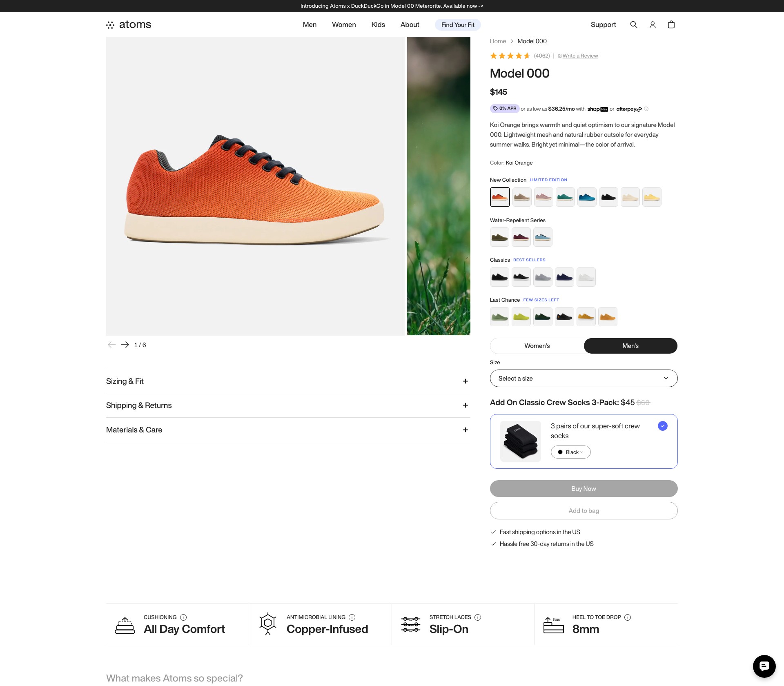Image resolution: width=784 pixels, height=686 pixels.
Task: Click the atoms logo
Action: click(x=129, y=24)
